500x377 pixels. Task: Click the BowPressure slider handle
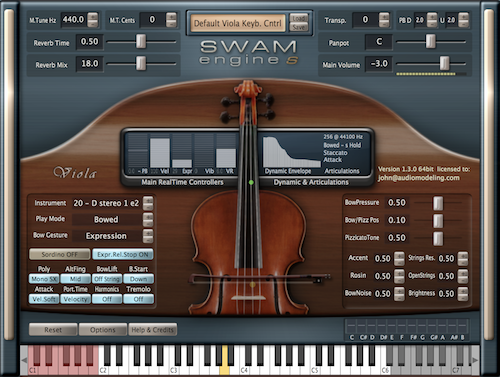tap(438, 203)
